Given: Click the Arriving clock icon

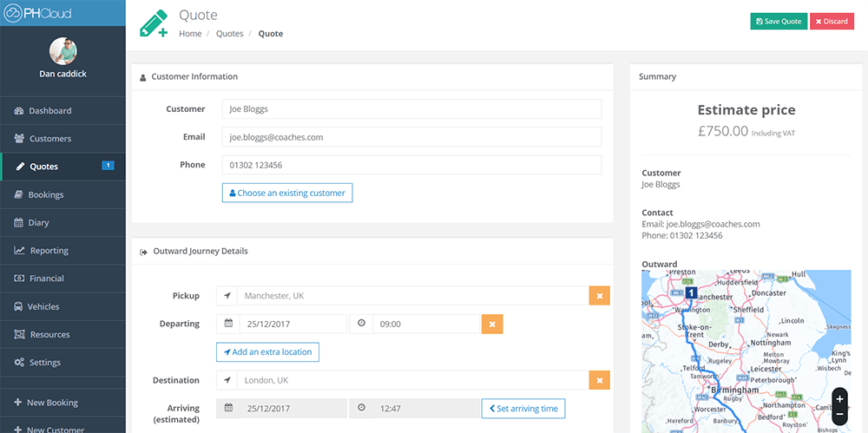Looking at the screenshot, I should click(361, 408).
